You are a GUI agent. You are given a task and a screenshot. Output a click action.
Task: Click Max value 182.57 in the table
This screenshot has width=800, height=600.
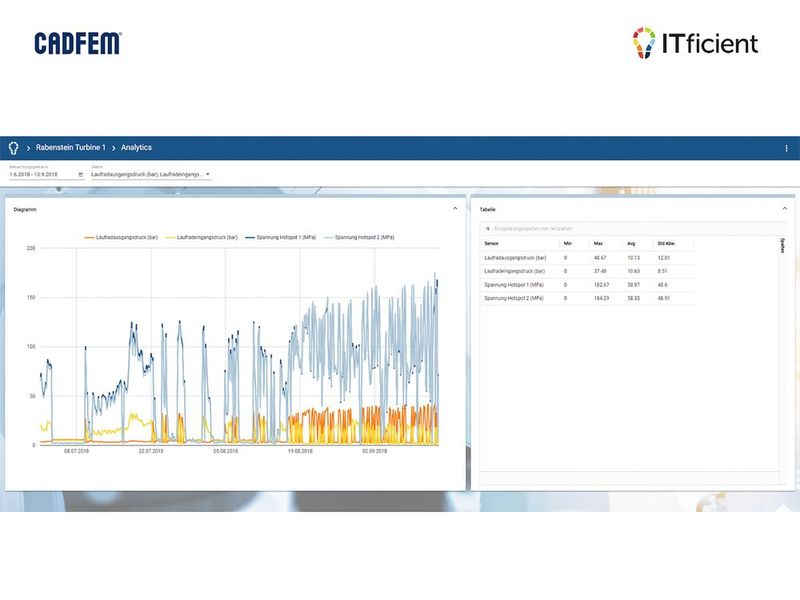[x=602, y=285]
